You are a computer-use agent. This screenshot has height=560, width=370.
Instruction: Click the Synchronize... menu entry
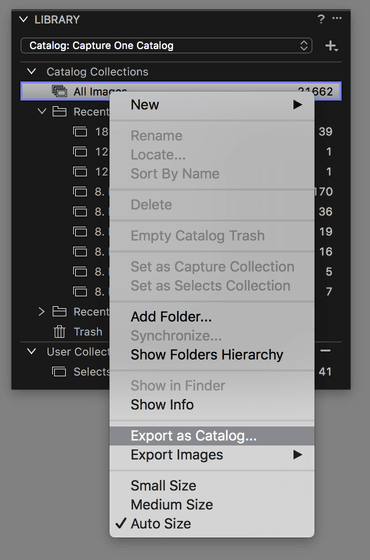(212, 336)
